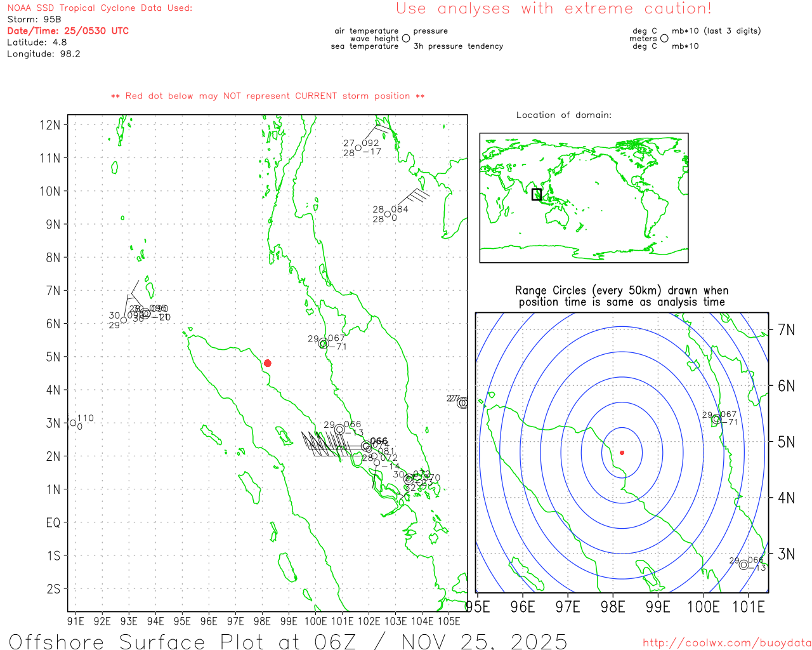Click 'Use analyses with extreme caution!' heading
The width and height of the screenshot is (812, 650).
coord(554,9)
